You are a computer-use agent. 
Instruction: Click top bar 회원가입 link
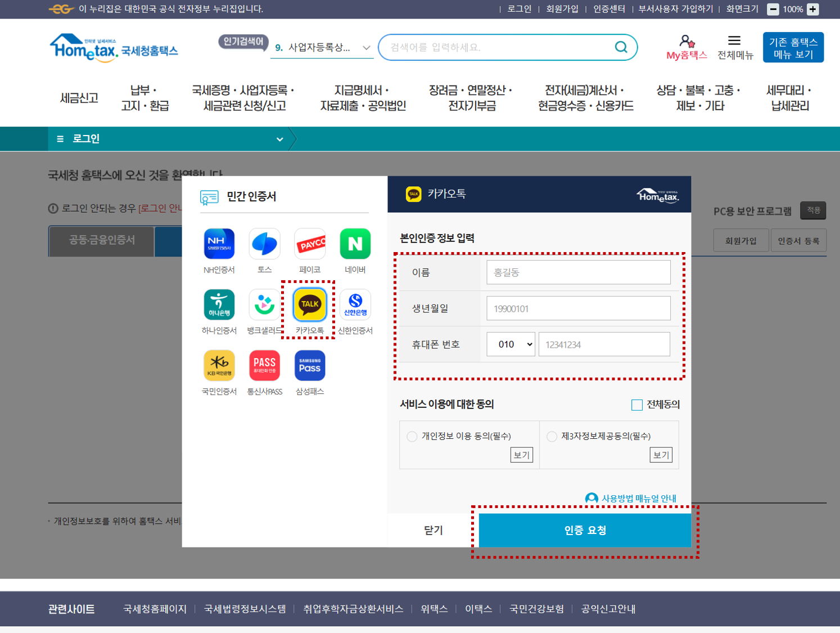click(562, 9)
